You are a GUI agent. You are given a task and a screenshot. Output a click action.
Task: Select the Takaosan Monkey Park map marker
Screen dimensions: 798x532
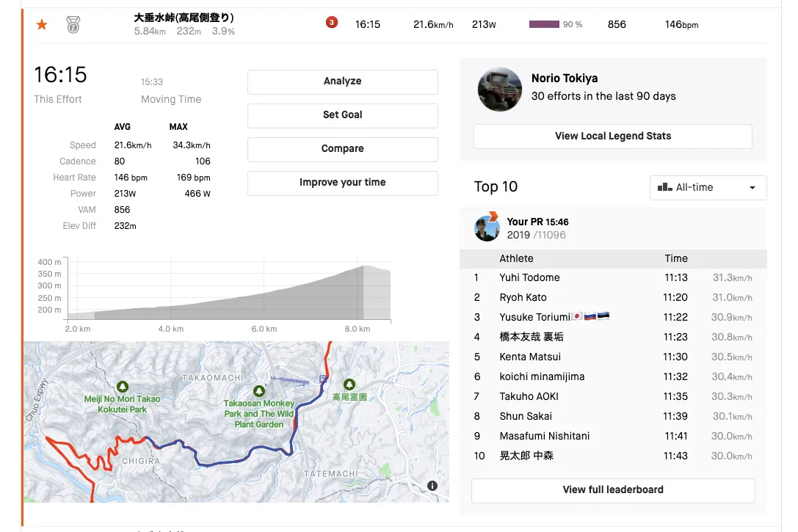258,391
